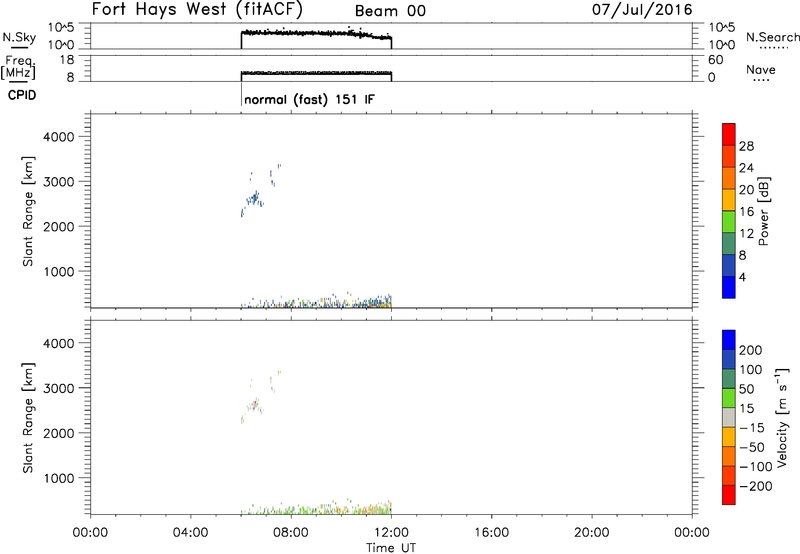Click '4000' tick in the power panel
Screen dimensions: 800x554
(59, 137)
